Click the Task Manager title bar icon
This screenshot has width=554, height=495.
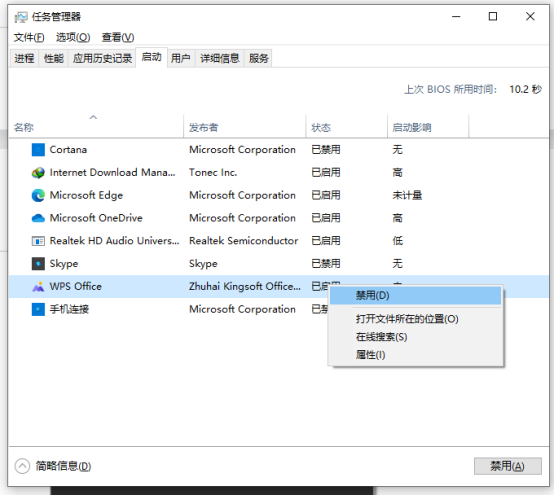point(21,17)
